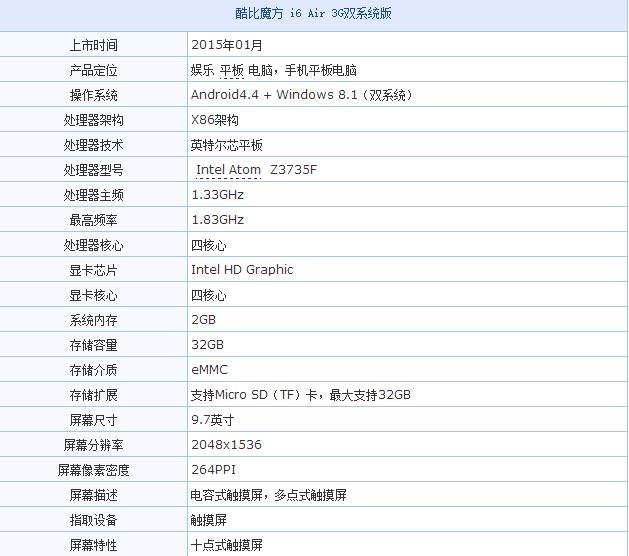This screenshot has height=556, width=629.
Task: Select the 操作系统 label
Action: point(93,95)
